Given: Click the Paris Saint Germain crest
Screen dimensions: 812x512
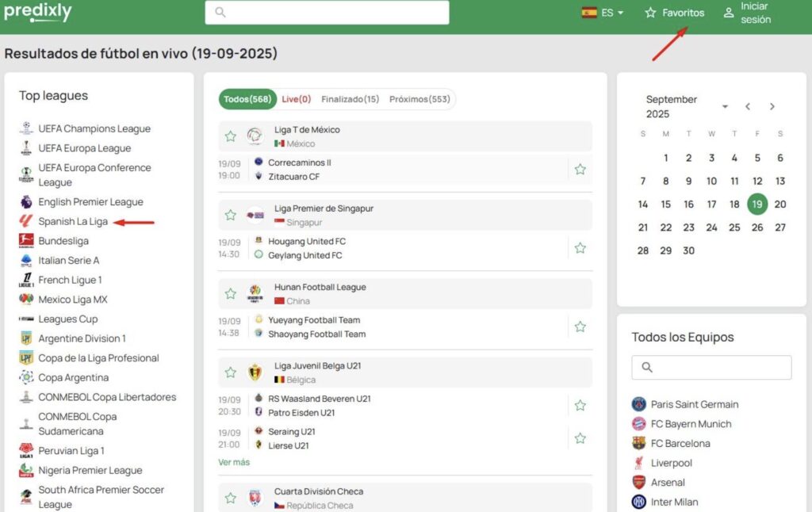Looking at the screenshot, I should point(639,404).
